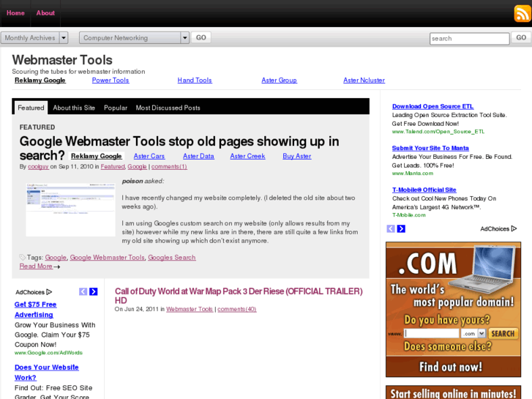Open the Aster Cars ad link

tap(149, 156)
